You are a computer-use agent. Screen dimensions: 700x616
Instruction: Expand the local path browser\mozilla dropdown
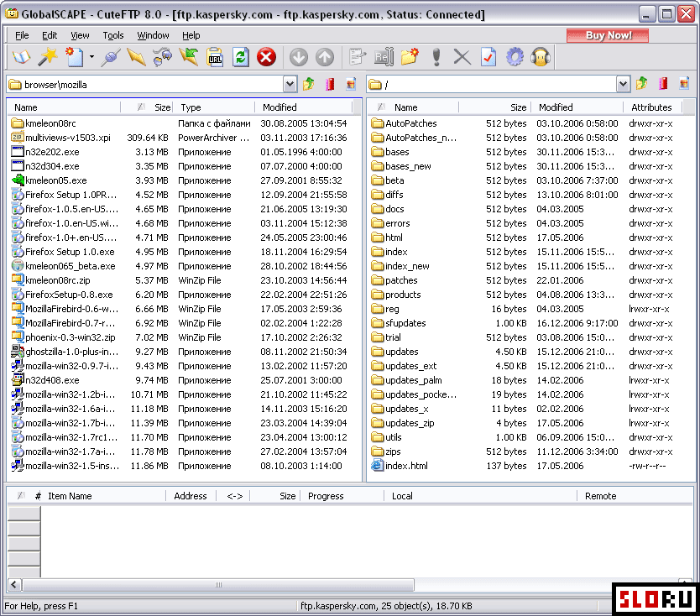coord(290,84)
